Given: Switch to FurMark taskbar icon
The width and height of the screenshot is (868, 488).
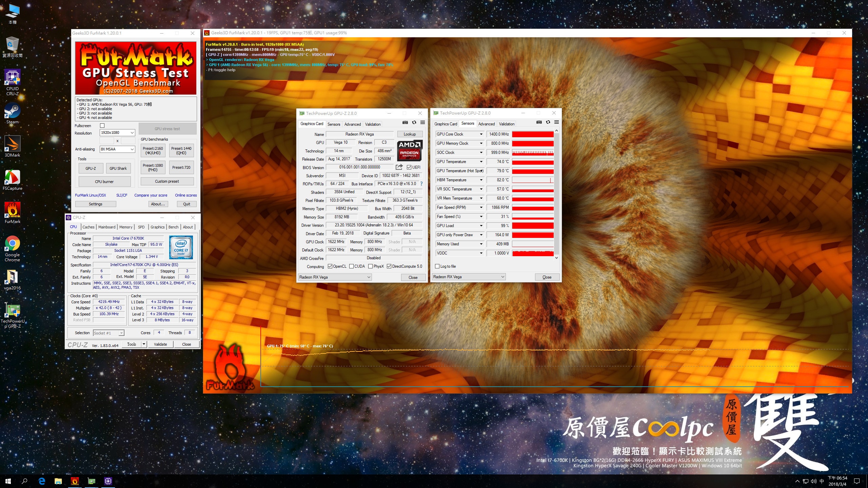Looking at the screenshot, I should pos(75,481).
